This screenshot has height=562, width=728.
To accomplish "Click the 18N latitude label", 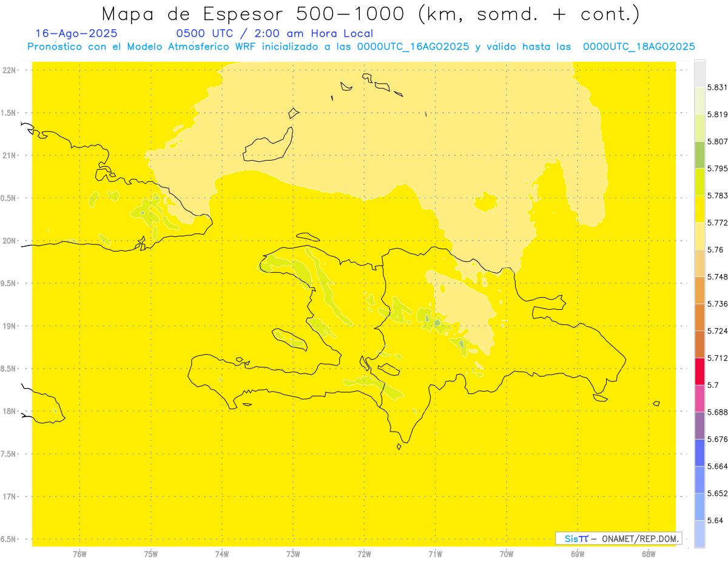I will (x=9, y=412).
